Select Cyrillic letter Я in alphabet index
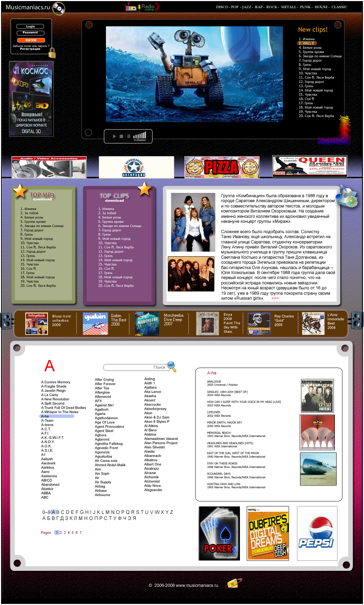This screenshot has width=364, height=605. 135,518
